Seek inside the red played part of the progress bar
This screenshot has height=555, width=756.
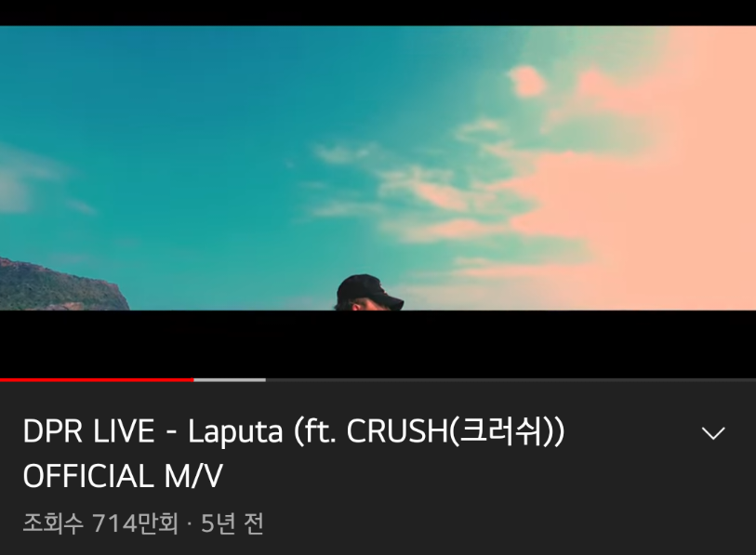tap(97, 380)
